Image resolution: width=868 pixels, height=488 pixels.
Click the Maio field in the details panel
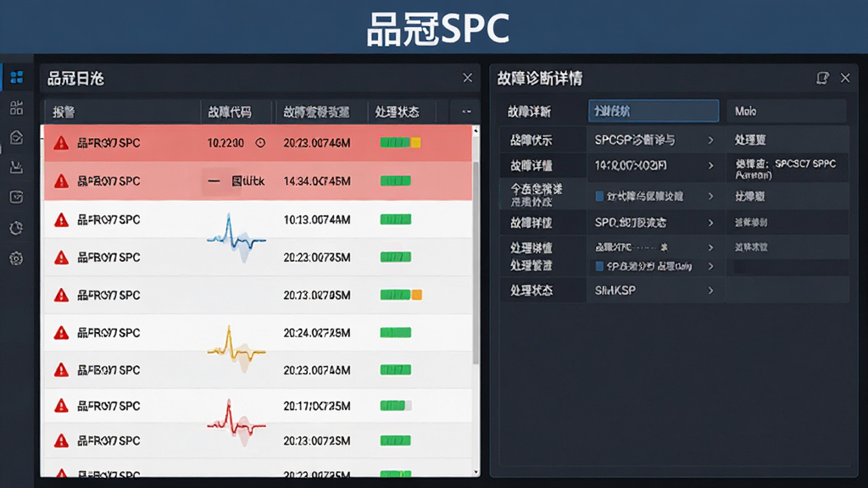tap(787, 111)
